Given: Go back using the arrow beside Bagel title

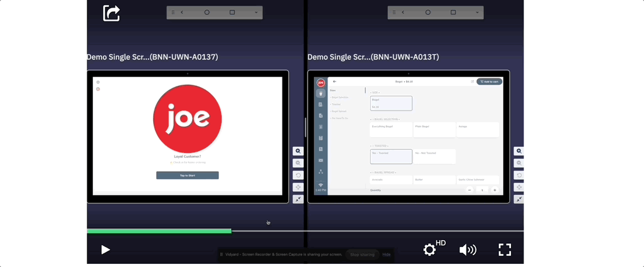Looking at the screenshot, I should click(335, 81).
